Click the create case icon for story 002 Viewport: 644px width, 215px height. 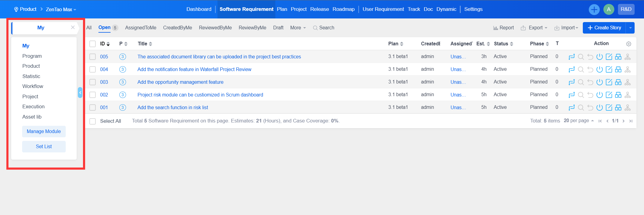[x=618, y=95]
